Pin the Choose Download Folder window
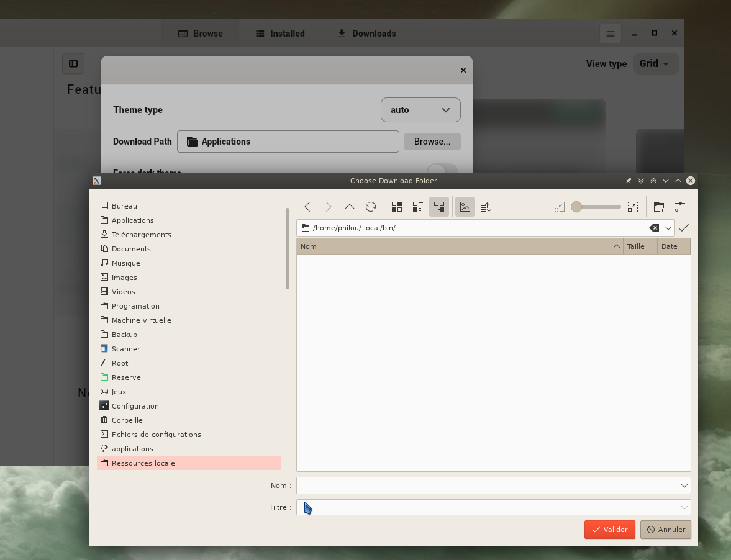This screenshot has width=731, height=560. (628, 181)
